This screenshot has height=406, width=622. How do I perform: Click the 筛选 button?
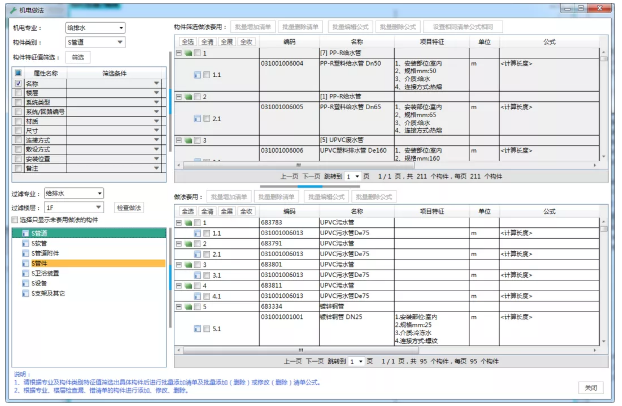pyautogui.click(x=78, y=57)
